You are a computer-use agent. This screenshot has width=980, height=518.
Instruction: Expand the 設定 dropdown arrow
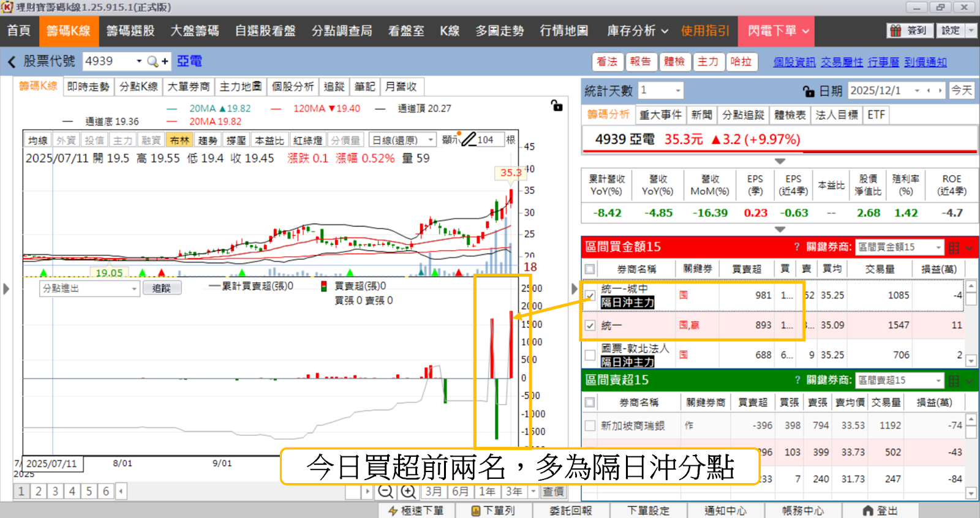coord(971,31)
